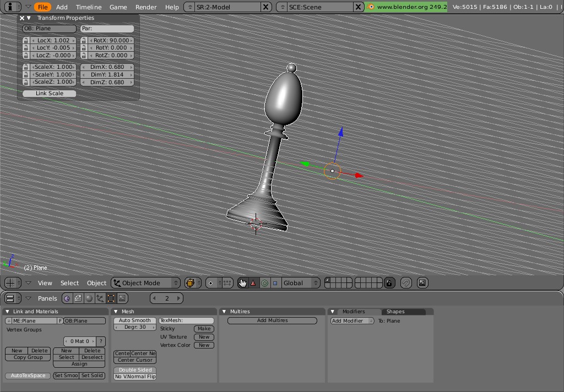This screenshot has width=564, height=392.
Task: Toggle the layer lock padlock icon
Action: [x=389, y=283]
